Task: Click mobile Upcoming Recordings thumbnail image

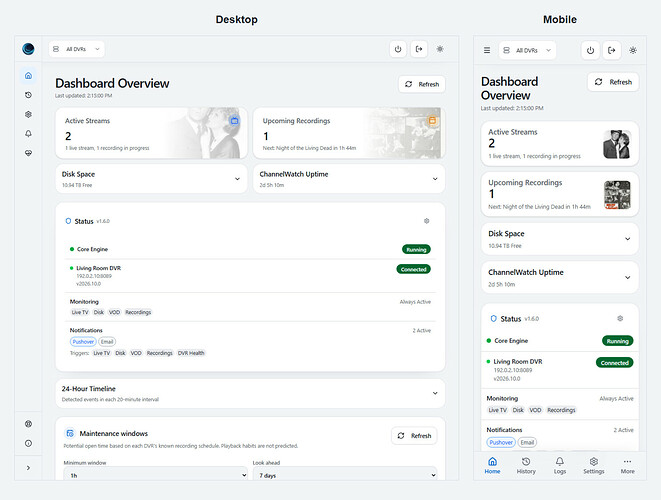Action: tap(617, 195)
